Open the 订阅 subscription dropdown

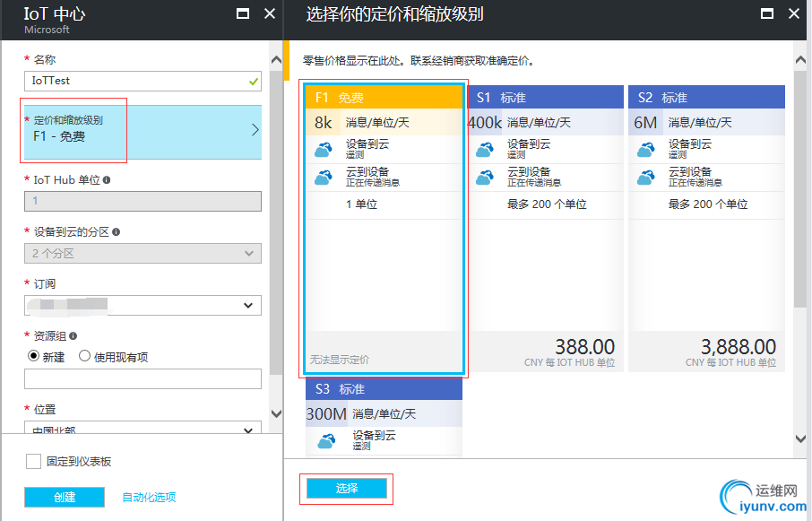pos(143,306)
